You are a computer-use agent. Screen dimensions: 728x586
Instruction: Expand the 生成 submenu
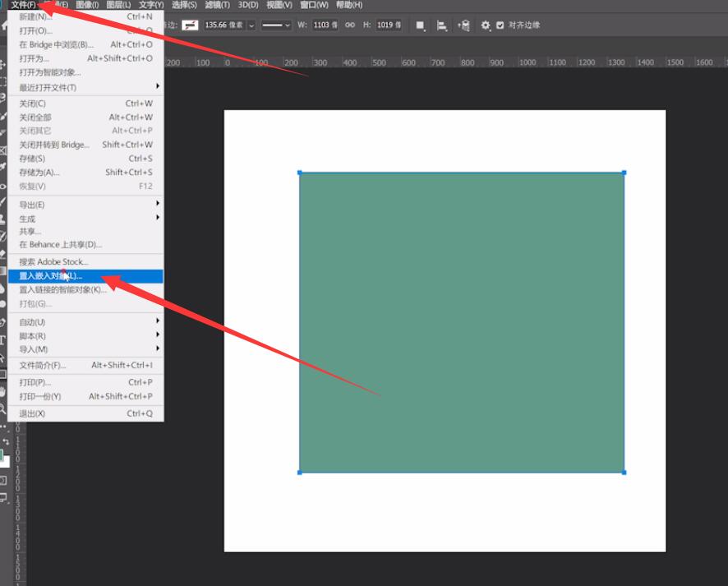coord(86,219)
